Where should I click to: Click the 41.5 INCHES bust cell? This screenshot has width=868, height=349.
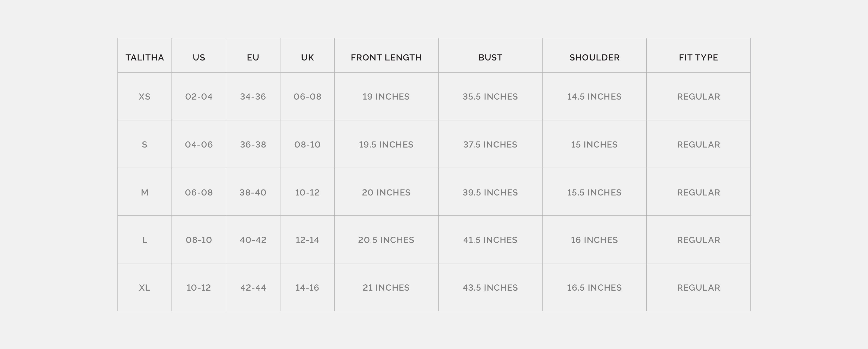coord(490,240)
